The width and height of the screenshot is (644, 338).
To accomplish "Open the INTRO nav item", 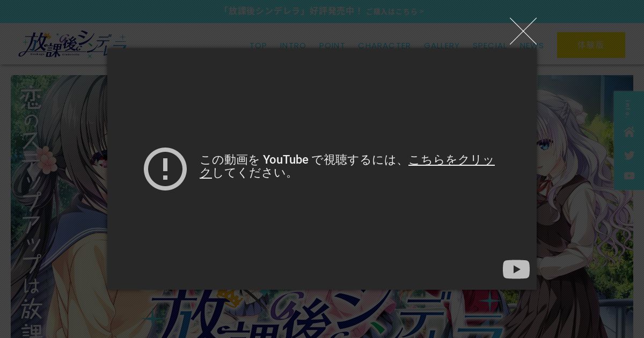I will [x=293, y=46].
